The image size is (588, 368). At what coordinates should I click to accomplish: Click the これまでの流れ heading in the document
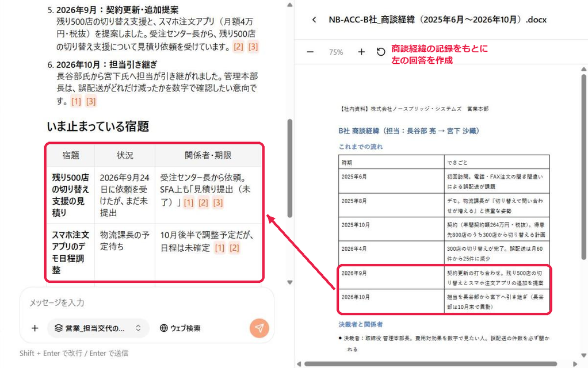(x=361, y=147)
